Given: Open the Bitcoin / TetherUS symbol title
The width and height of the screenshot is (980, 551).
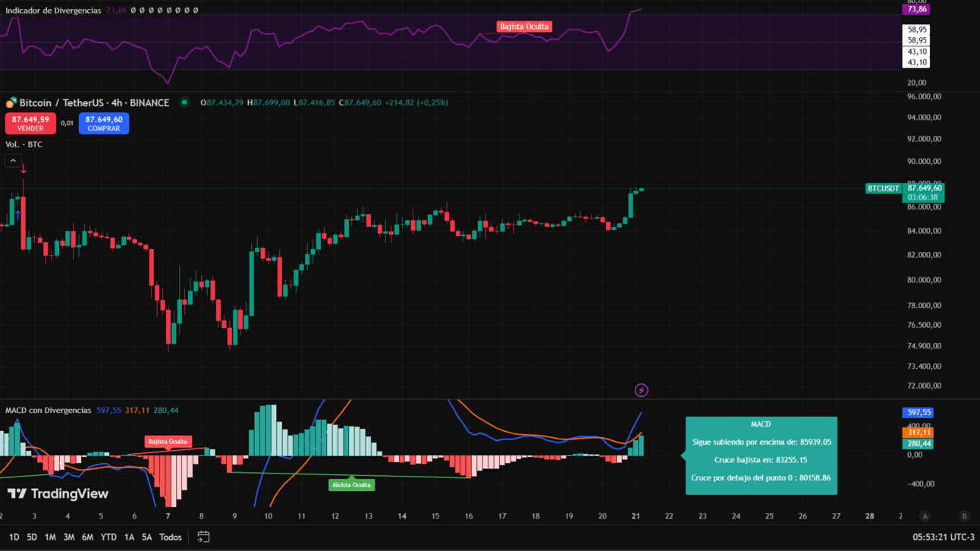Looking at the screenshot, I should (x=94, y=102).
